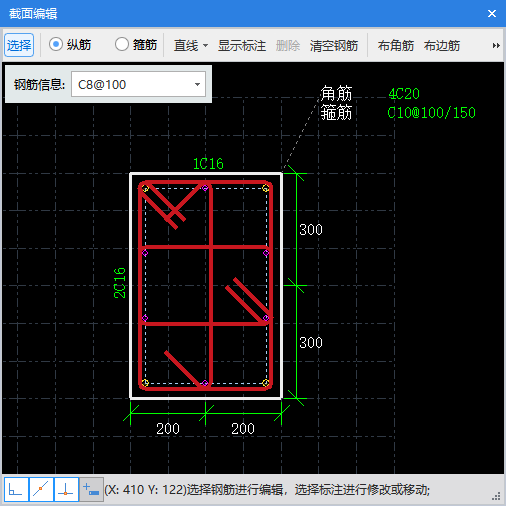Screen dimensions: 506x506
Task: Click 清空钢筋 to clear rebars
Action: [334, 45]
